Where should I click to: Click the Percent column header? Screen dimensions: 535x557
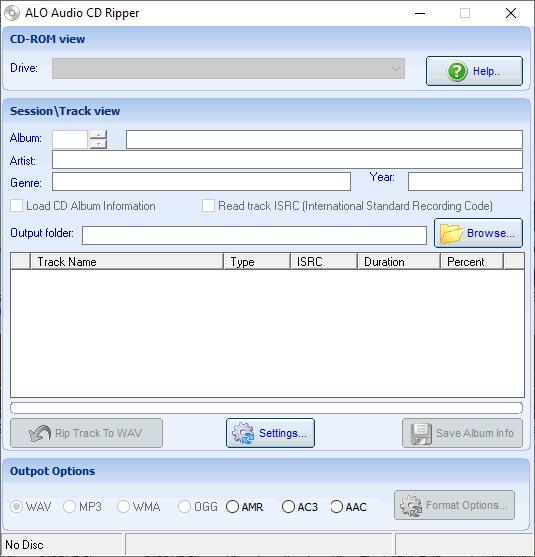pyautogui.click(x=472, y=262)
